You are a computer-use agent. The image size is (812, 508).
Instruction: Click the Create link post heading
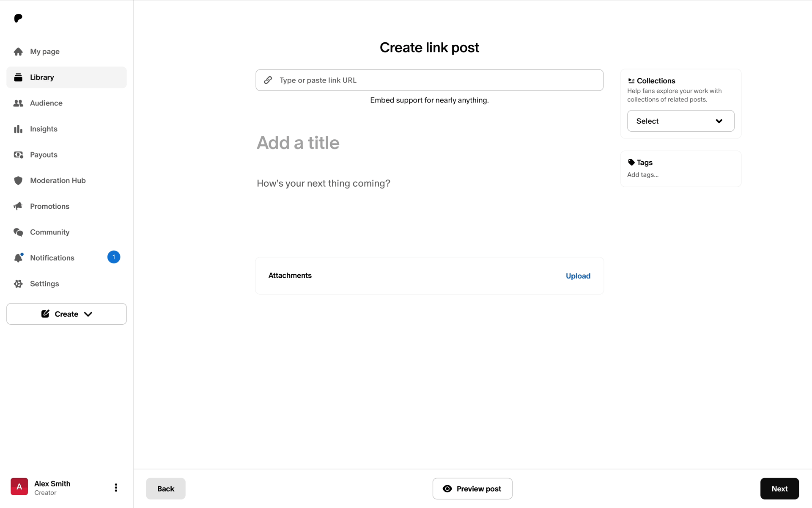[x=429, y=47]
